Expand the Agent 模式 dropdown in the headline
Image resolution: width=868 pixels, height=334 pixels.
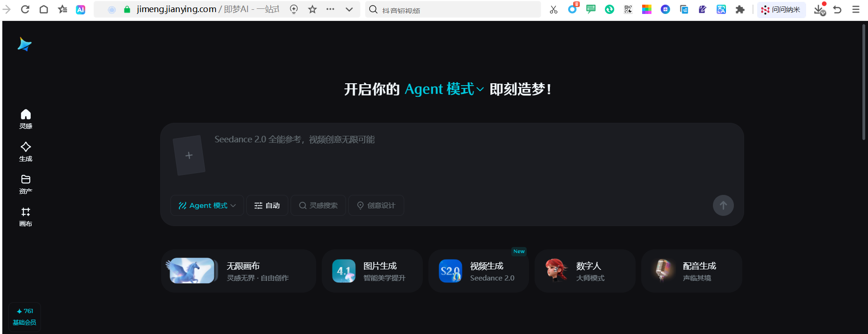coord(444,89)
